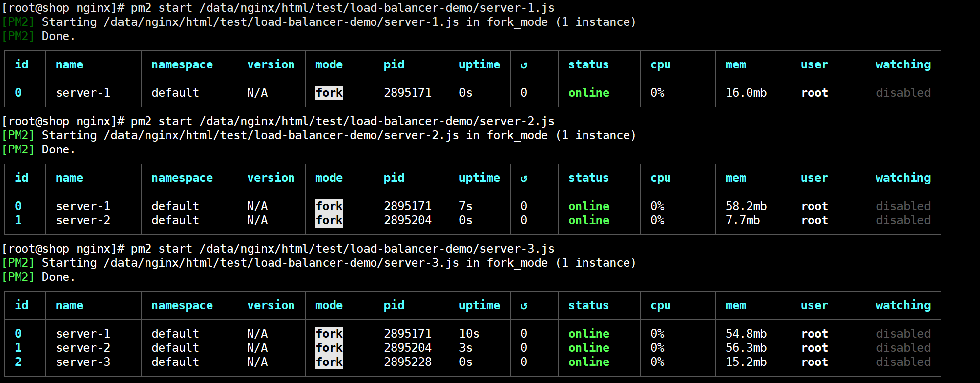This screenshot has height=383, width=980.
Task: Select server-1 name in the 16.0mb row
Action: 83,93
